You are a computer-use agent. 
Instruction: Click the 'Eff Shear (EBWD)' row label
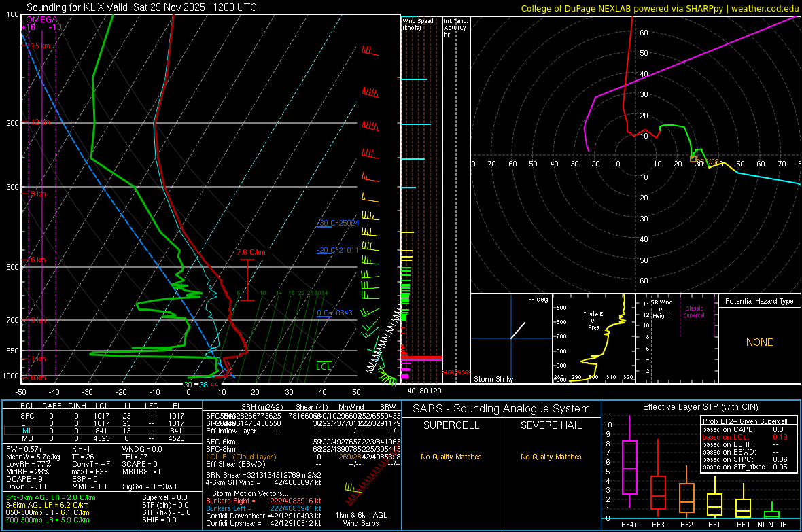235,465
